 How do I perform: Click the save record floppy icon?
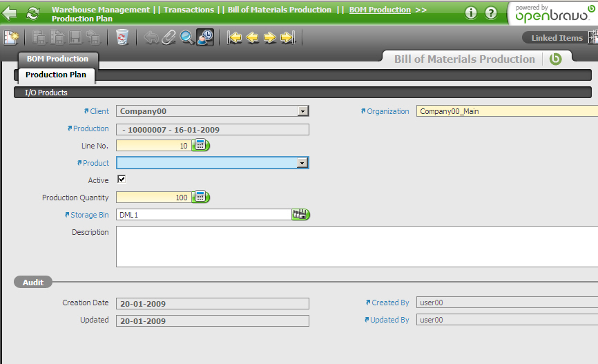pyautogui.click(x=75, y=37)
